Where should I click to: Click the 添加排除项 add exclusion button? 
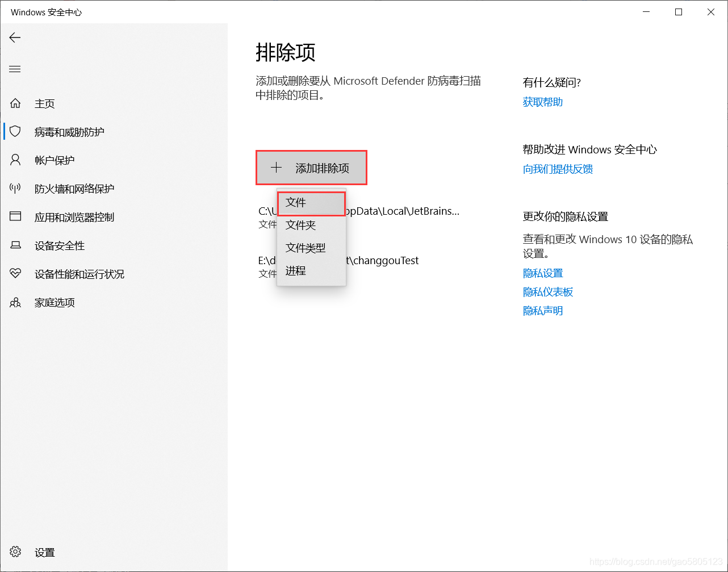point(311,167)
